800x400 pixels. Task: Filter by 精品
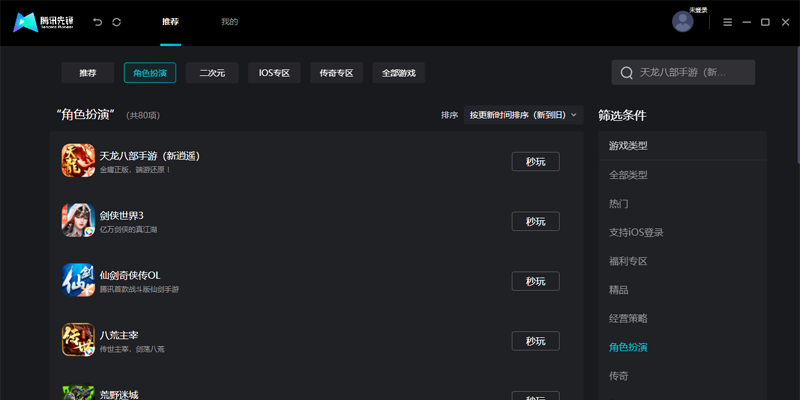(x=618, y=290)
